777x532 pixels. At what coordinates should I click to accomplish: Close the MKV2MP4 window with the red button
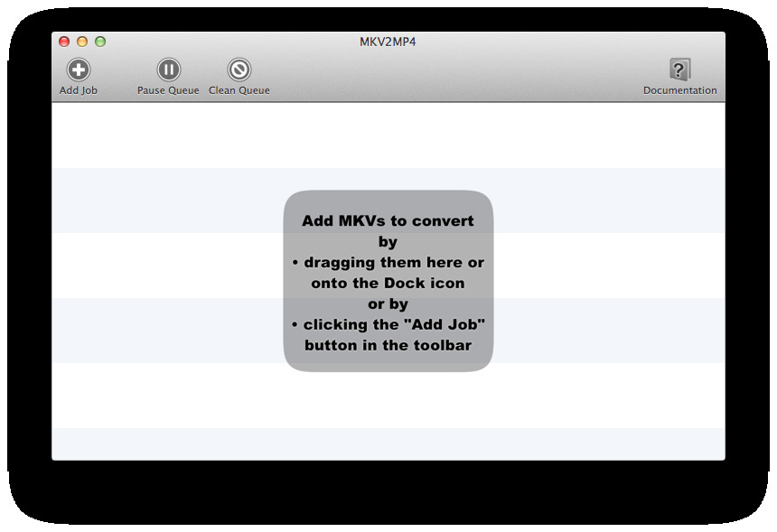point(64,42)
